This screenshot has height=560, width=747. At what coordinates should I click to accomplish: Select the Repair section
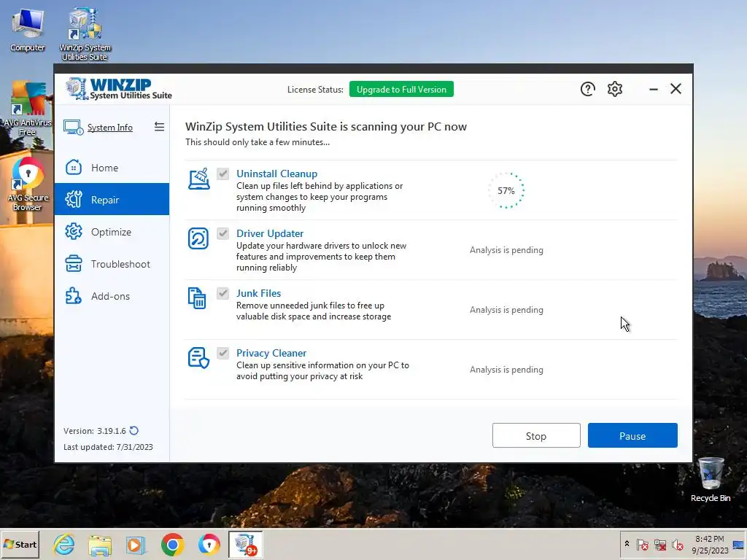pyautogui.click(x=112, y=200)
